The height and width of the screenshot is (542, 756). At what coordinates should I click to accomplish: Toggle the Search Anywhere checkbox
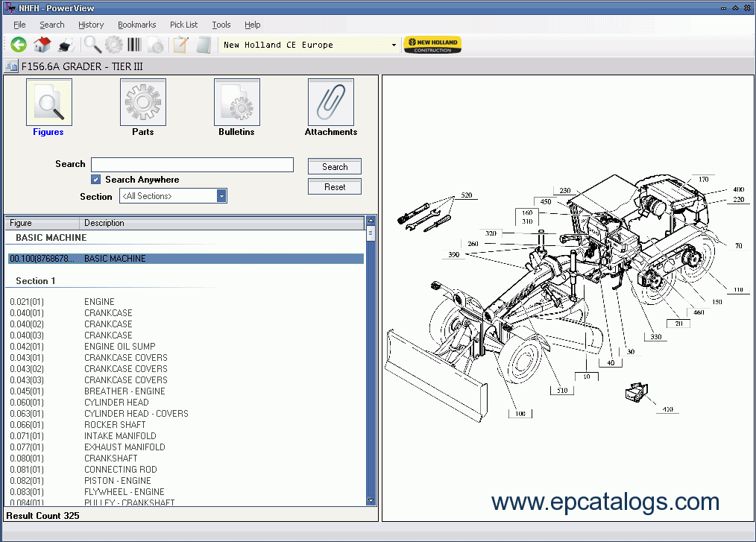(96, 180)
